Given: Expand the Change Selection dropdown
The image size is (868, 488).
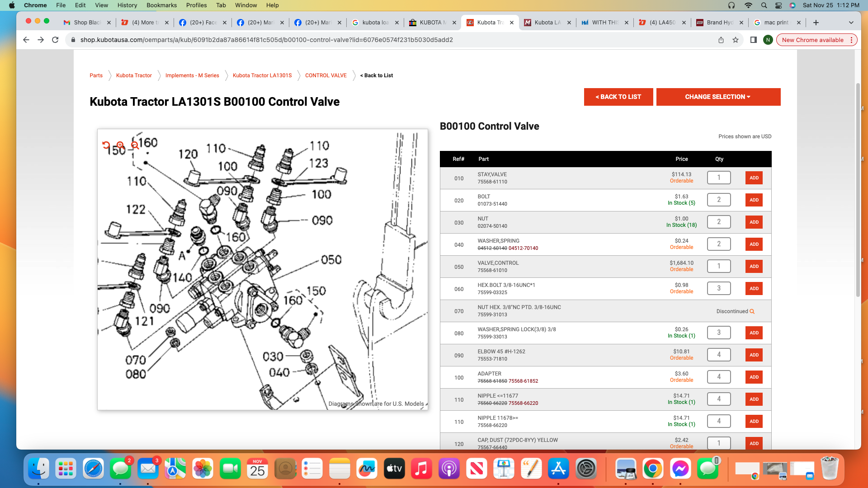Looking at the screenshot, I should 718,97.
